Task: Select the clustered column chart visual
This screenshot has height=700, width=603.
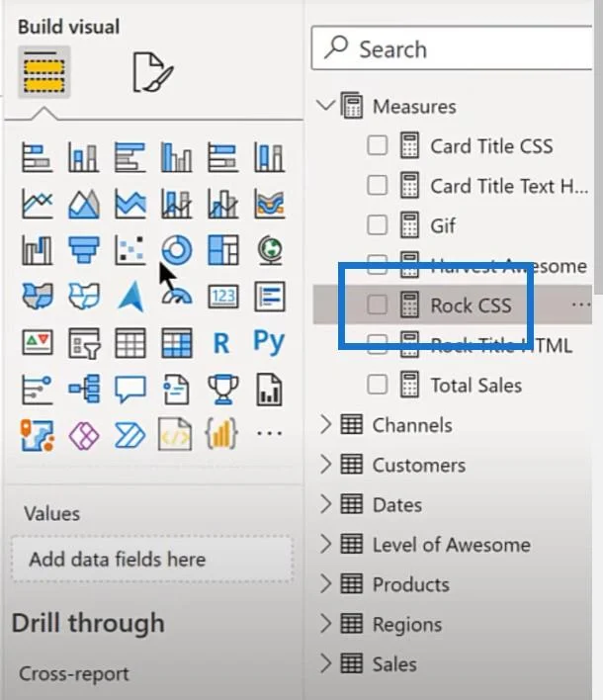Action: pos(176,157)
